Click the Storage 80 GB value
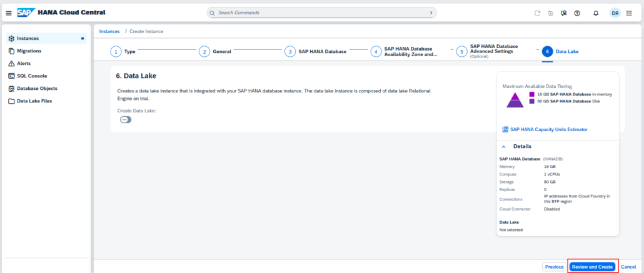Image resolution: width=644 pixels, height=273 pixels. tap(550, 181)
